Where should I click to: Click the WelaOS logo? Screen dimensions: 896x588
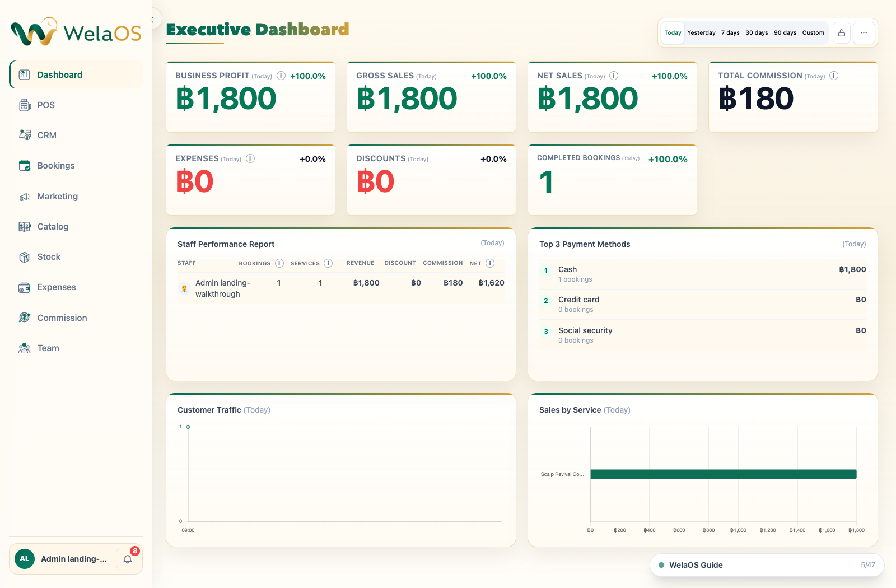tap(76, 32)
